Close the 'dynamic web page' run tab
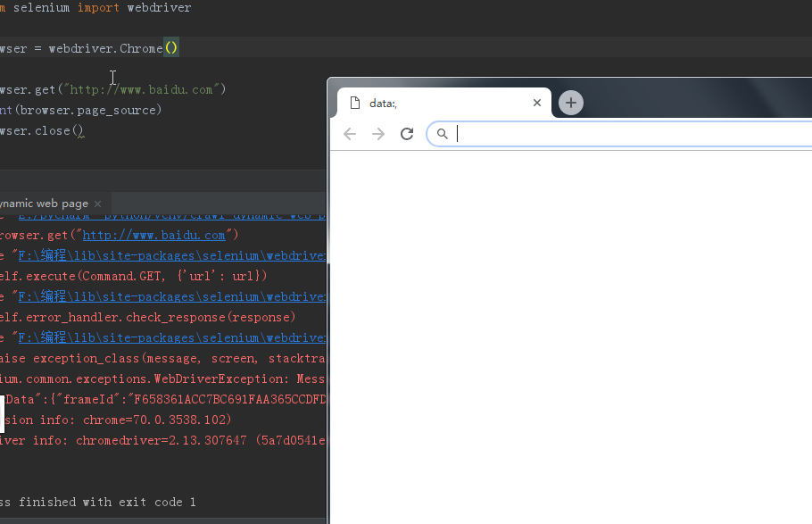Image resolution: width=812 pixels, height=524 pixels. coord(97,204)
